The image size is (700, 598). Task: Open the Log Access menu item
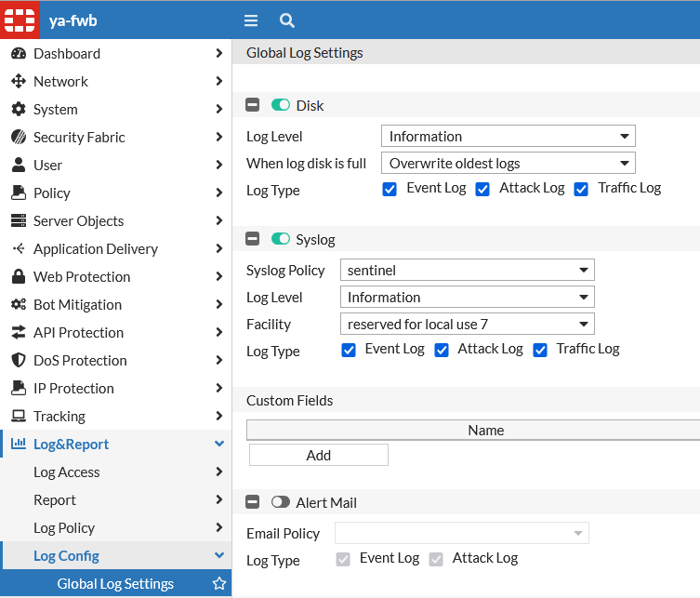coord(67,472)
